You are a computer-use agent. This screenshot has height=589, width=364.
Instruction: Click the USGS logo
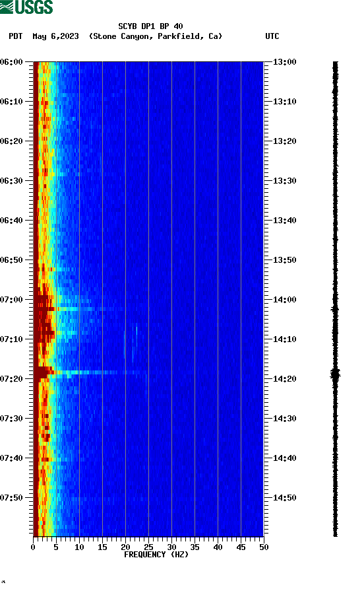(26, 7)
